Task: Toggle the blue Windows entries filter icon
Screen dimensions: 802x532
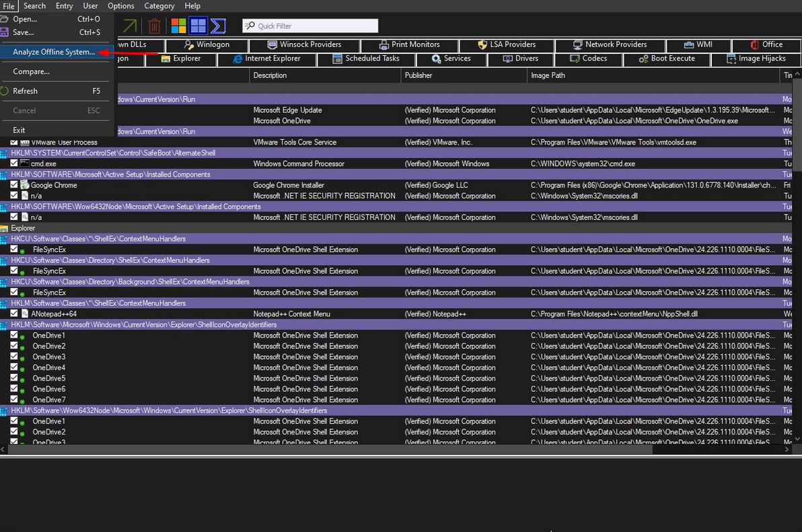Action: [198, 26]
